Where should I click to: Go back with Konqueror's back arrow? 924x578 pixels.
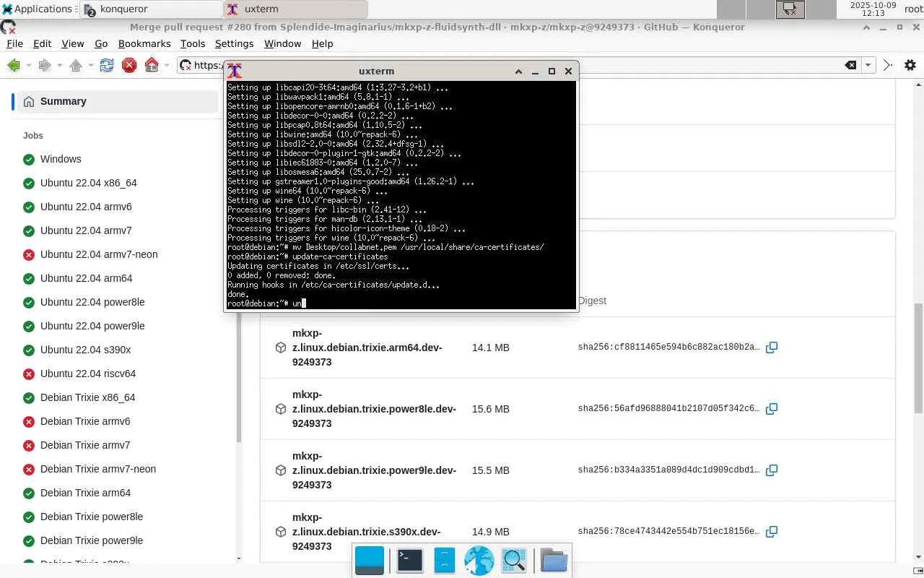[13, 65]
